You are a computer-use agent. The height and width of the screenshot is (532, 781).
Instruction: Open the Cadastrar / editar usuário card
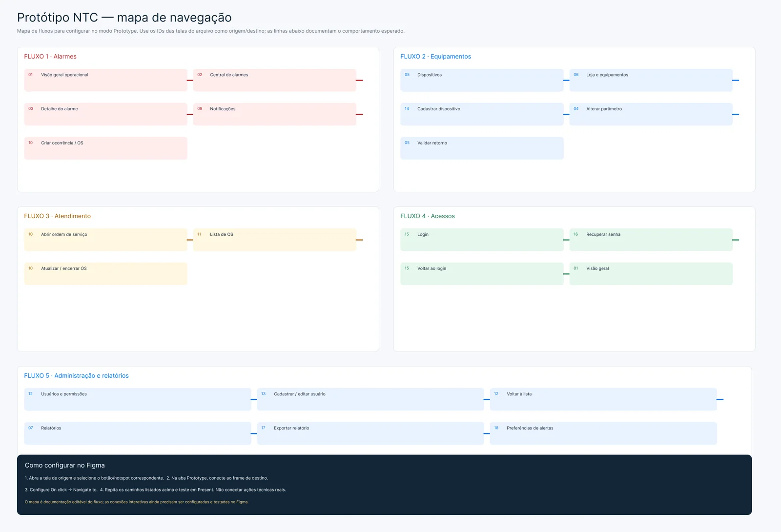(x=370, y=399)
